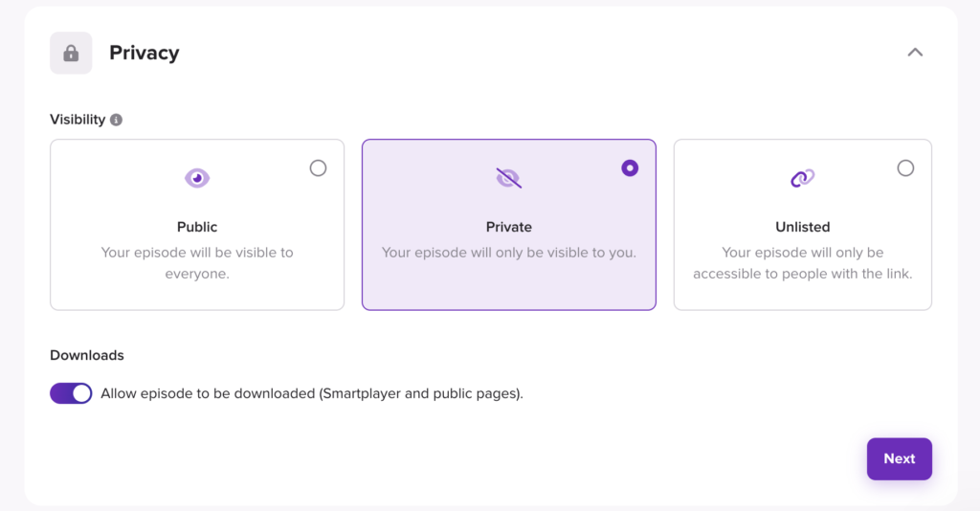Click the Visibility info icon
The image size is (980, 511).
[116, 120]
